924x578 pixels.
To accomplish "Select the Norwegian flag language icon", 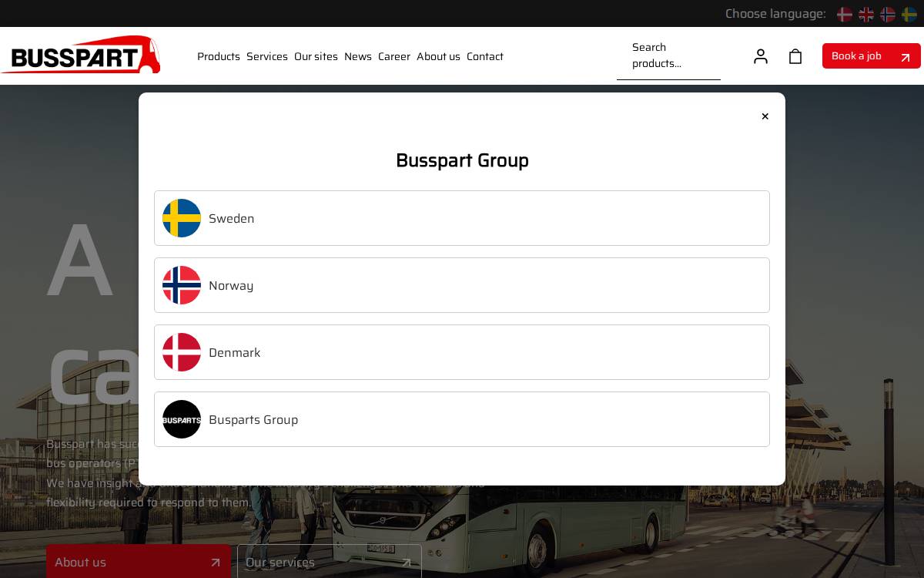I will (888, 14).
